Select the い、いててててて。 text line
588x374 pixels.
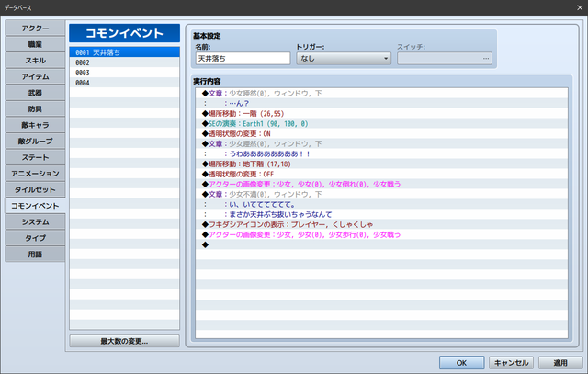click(x=381, y=204)
